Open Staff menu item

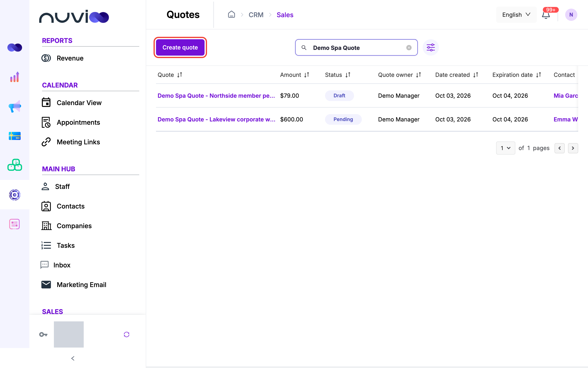coord(56,186)
